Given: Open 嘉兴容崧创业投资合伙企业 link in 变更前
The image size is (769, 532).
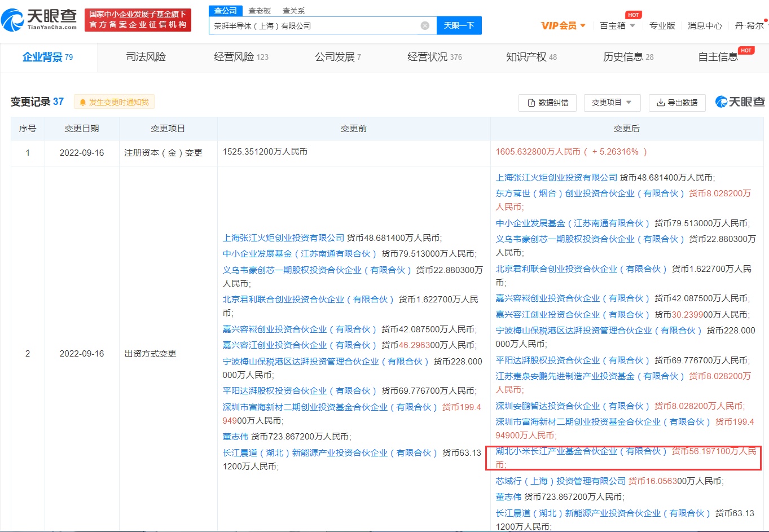Looking at the screenshot, I should tap(300, 329).
